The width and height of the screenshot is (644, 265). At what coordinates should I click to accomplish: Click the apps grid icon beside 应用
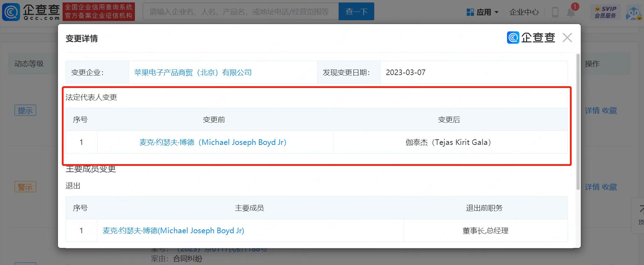tap(470, 12)
